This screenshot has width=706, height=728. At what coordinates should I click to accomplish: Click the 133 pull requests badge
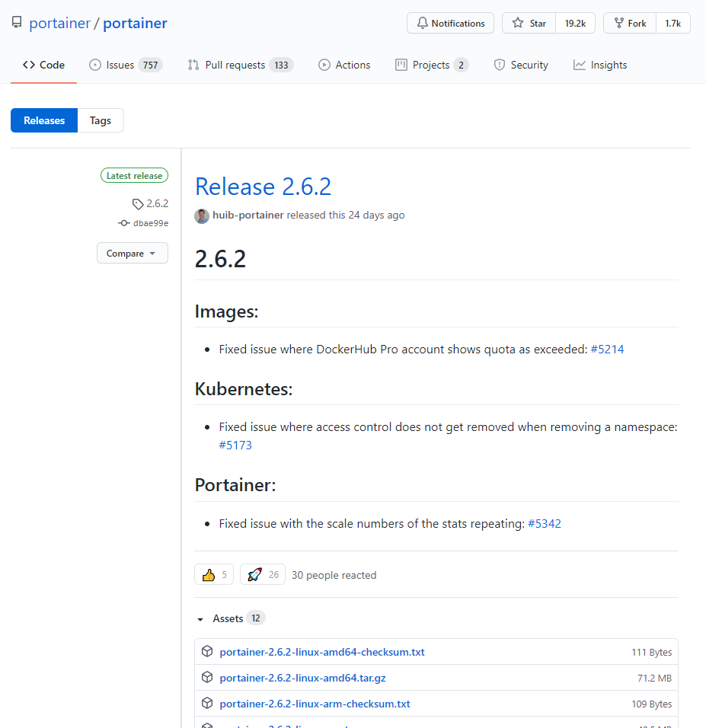282,65
